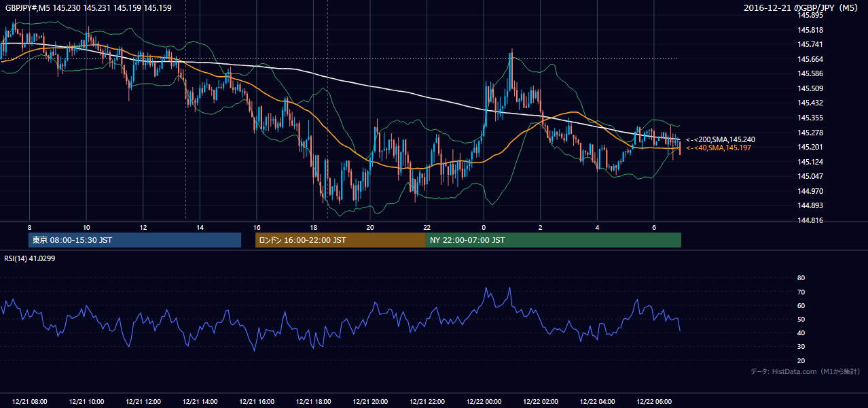The width and height of the screenshot is (868, 408).
Task: Click the '12/22 00:00' bottom time label
Action: [484, 402]
